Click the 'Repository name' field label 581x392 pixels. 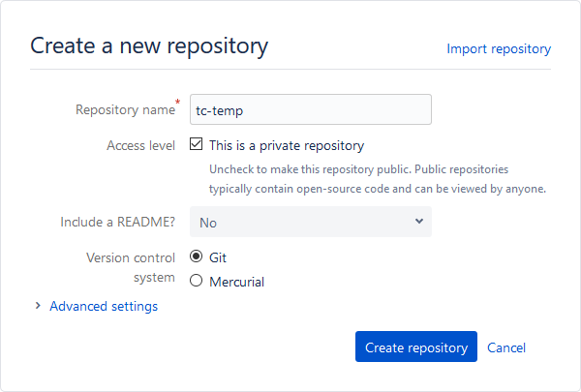tap(124, 110)
